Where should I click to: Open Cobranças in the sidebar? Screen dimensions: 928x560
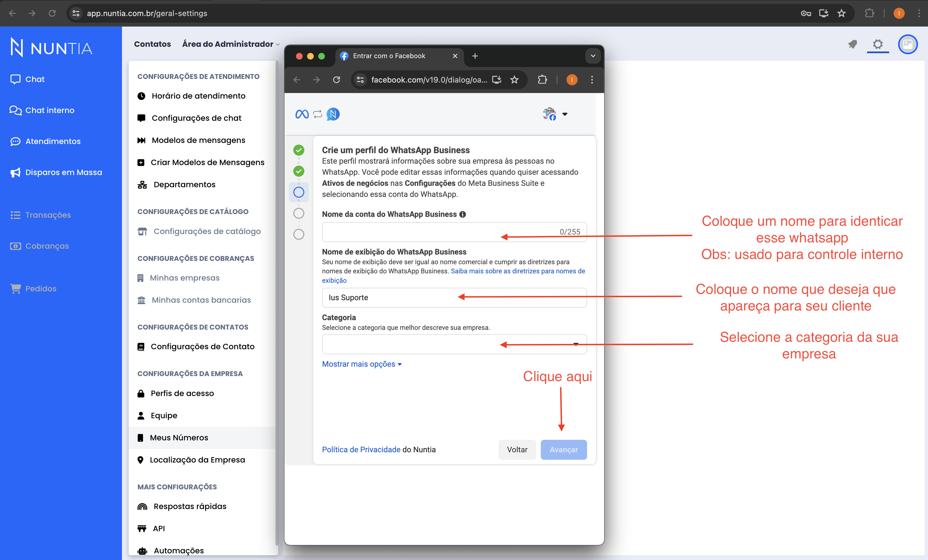tap(40, 246)
